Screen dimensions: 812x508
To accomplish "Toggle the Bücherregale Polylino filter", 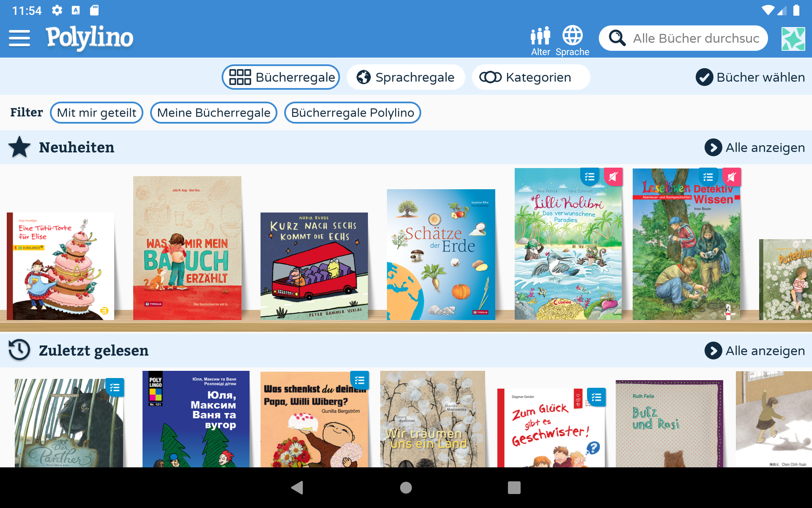I will coord(352,113).
